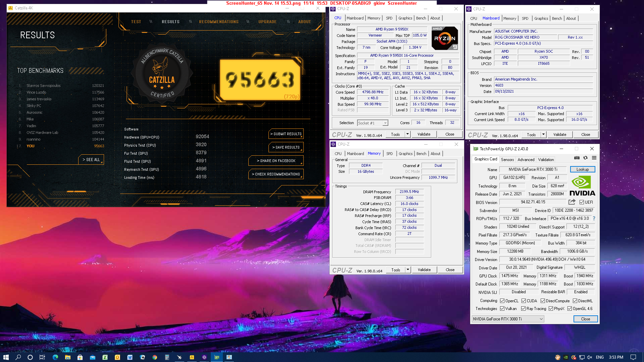This screenshot has width=644, height=362.
Task: Switch to GPU-Z taskbar icon
Action: pos(217,357)
